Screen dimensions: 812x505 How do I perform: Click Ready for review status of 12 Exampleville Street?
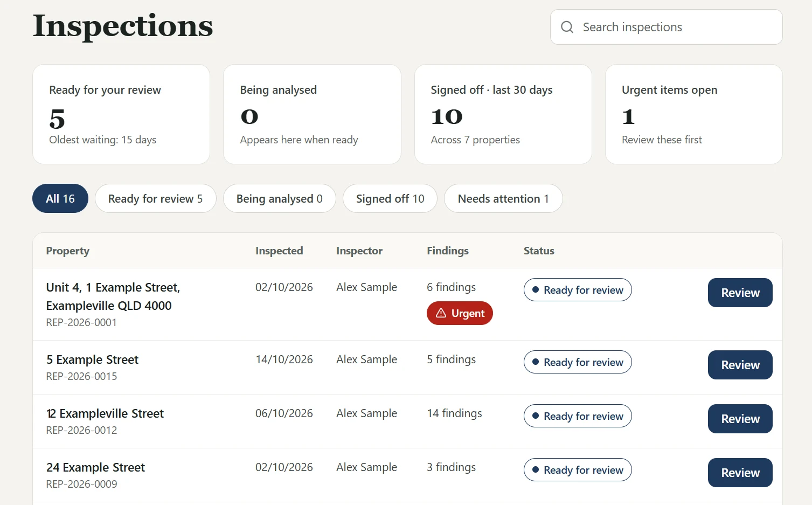[578, 416]
